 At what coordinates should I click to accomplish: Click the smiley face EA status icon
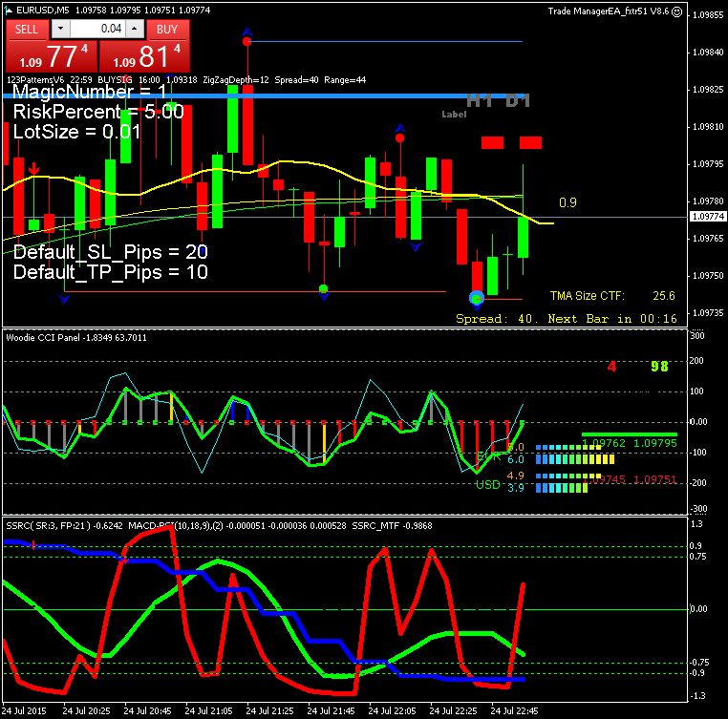677,11
